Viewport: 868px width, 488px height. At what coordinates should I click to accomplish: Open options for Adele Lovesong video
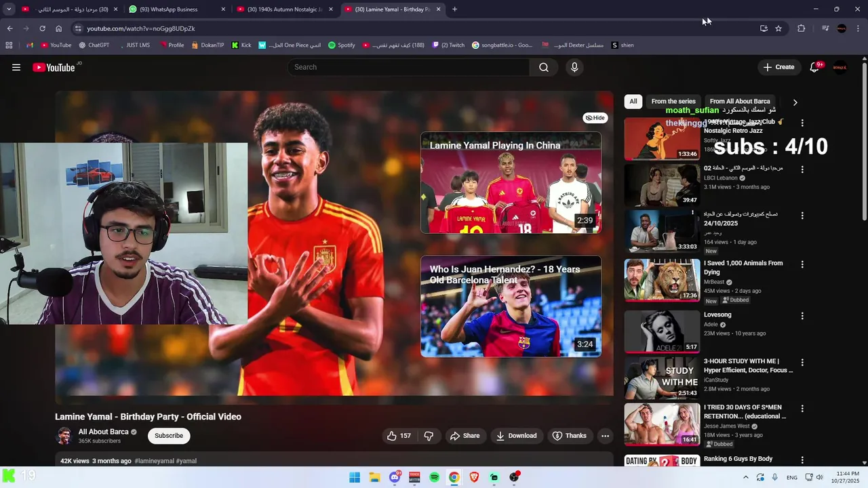(802, 316)
